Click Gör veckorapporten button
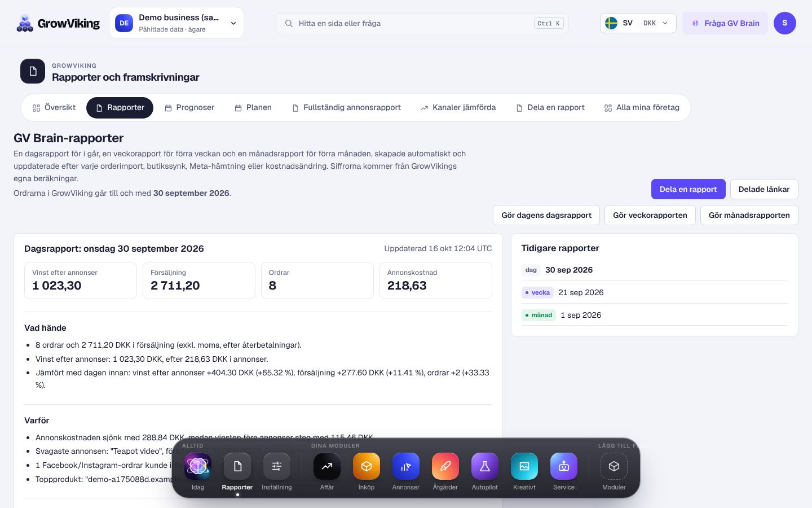 [x=650, y=215]
